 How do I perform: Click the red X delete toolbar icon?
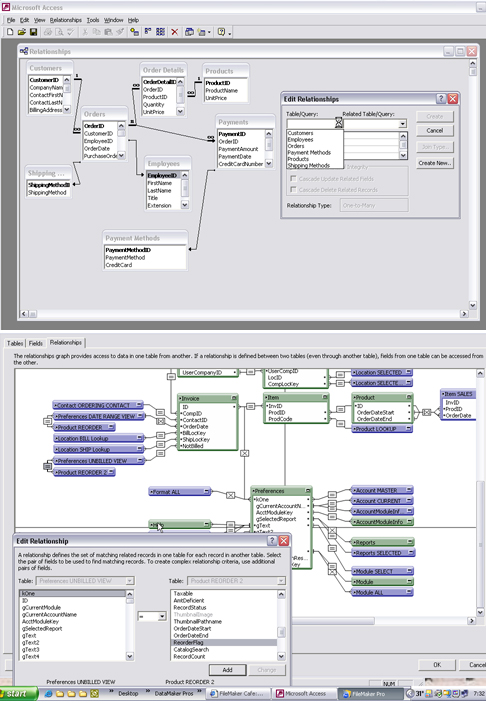[x=174, y=32]
